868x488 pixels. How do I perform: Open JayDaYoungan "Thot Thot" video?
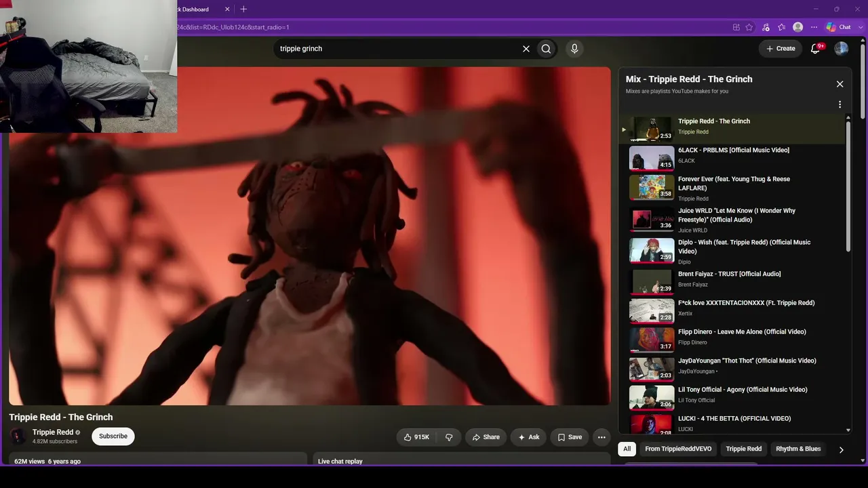747,361
